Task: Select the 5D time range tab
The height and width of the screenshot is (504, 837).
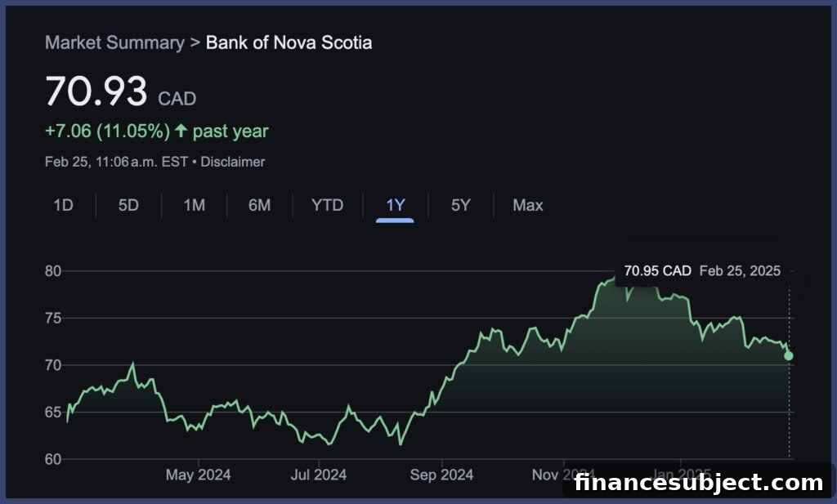Action: pos(128,205)
